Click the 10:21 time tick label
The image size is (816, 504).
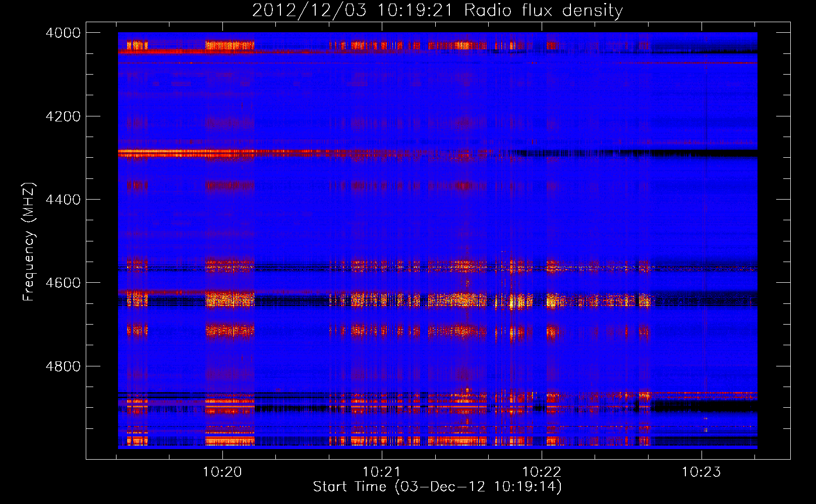point(382,472)
